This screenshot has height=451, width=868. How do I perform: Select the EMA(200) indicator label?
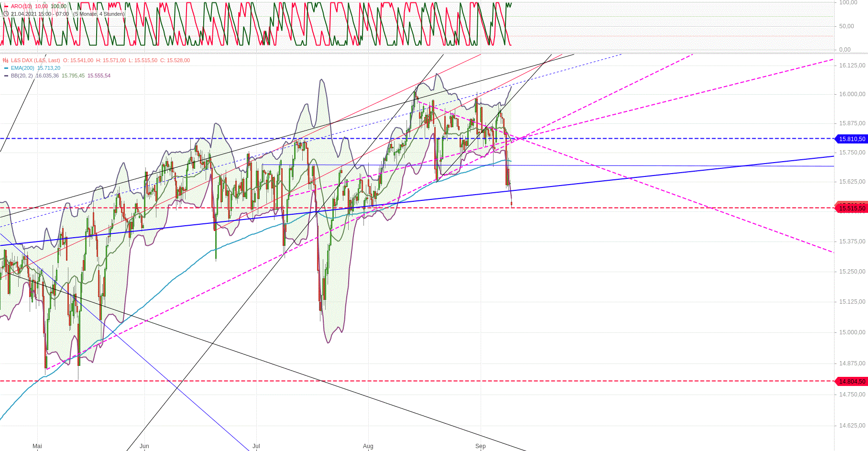point(22,68)
